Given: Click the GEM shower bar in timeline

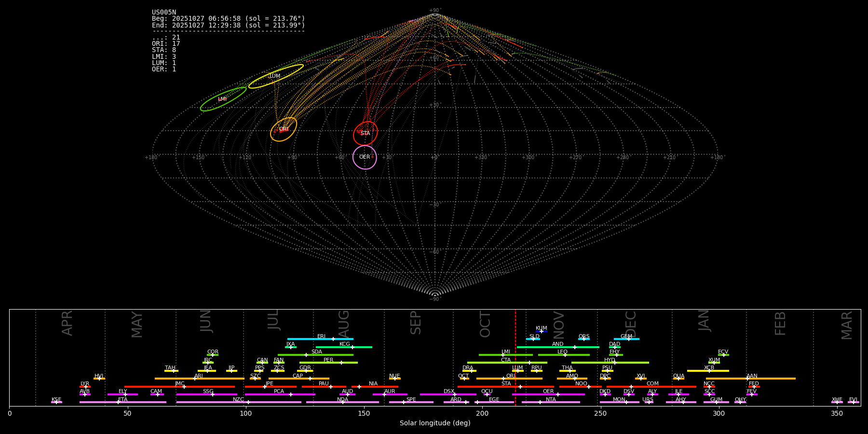Looking at the screenshot, I should 626,339.
